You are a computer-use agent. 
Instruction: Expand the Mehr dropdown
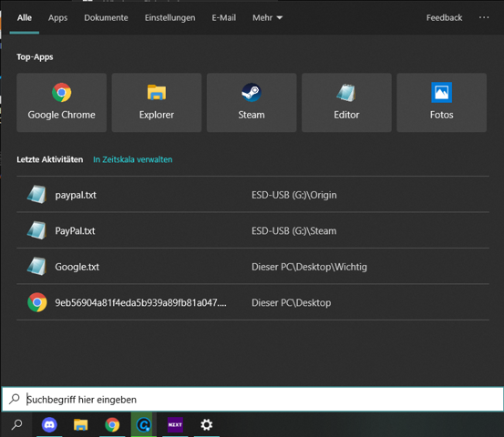click(267, 17)
